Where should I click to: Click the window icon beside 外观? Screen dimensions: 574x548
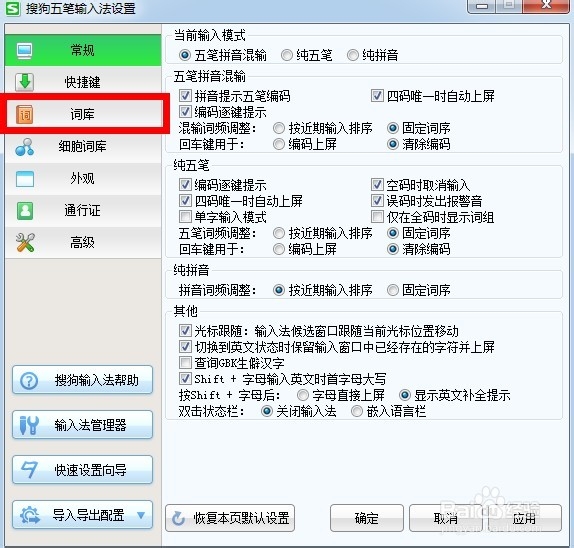click(25, 179)
